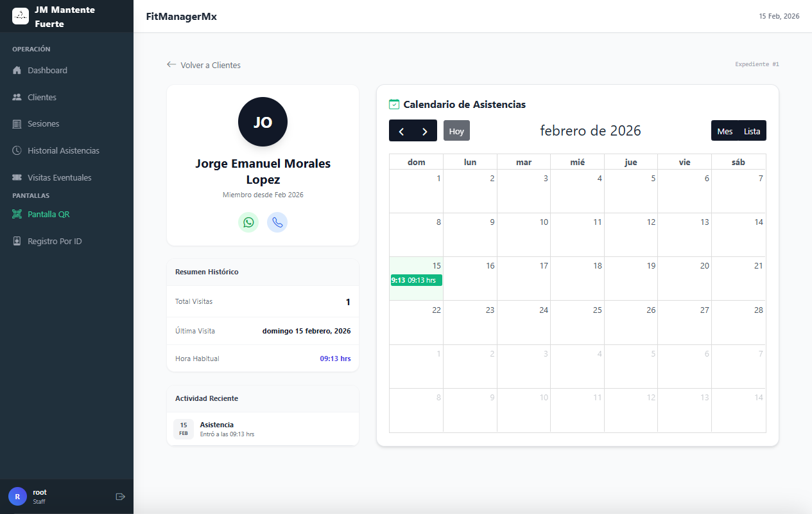Click the phone call icon

(x=277, y=222)
